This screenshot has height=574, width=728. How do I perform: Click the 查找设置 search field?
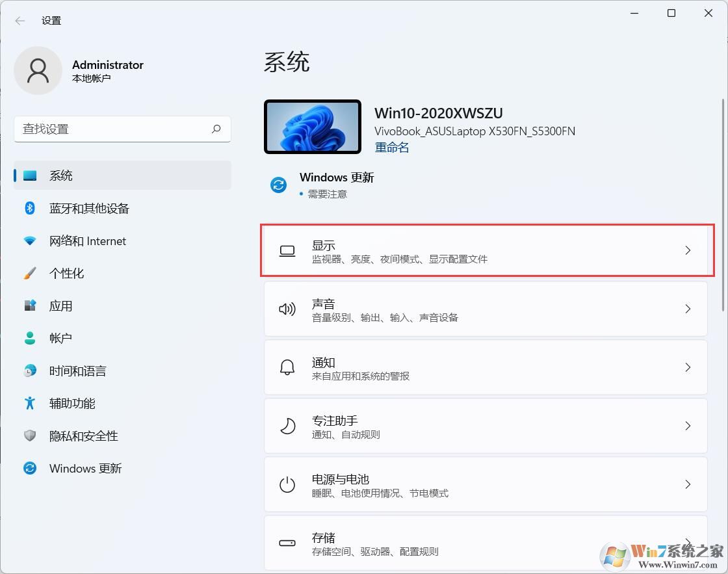coord(122,129)
